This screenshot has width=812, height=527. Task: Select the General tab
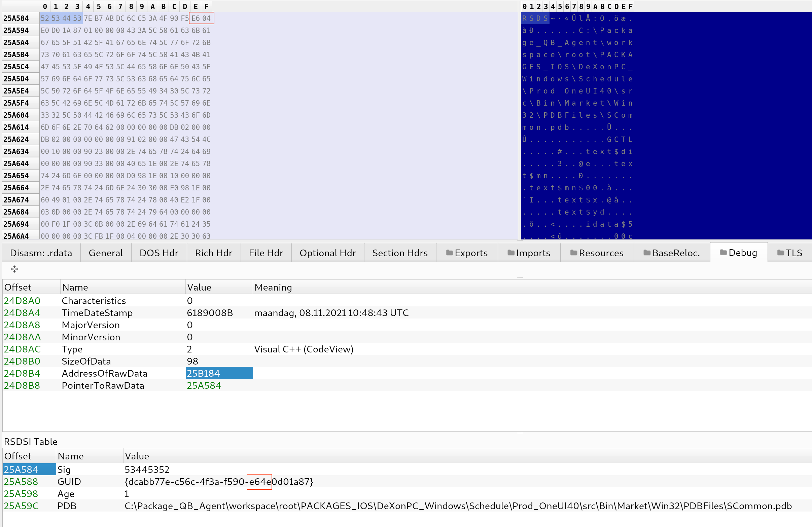coord(106,253)
